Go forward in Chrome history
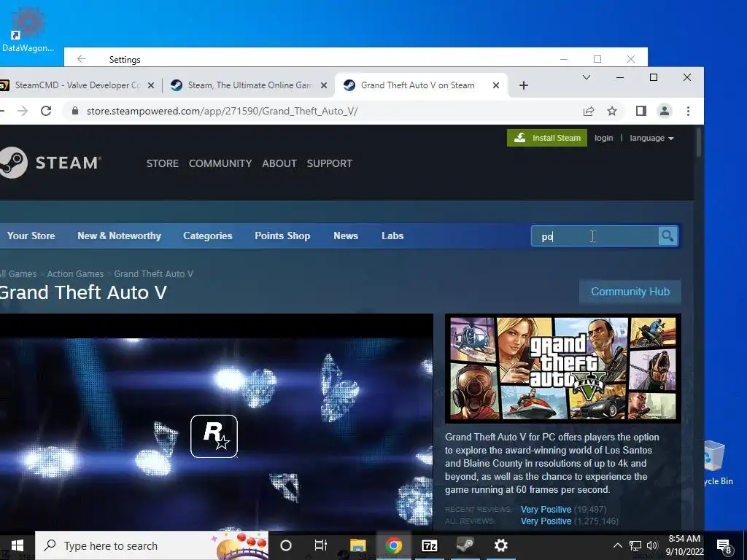The image size is (747, 560). click(x=23, y=111)
